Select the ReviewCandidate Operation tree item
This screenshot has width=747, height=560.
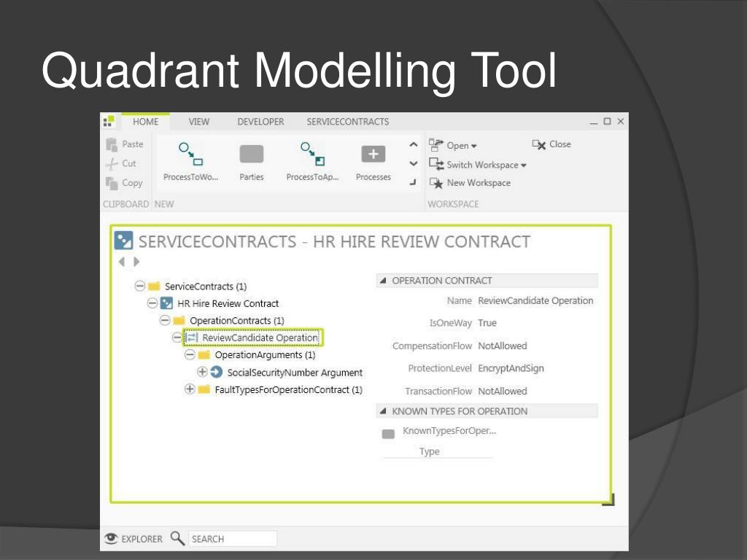[260, 338]
